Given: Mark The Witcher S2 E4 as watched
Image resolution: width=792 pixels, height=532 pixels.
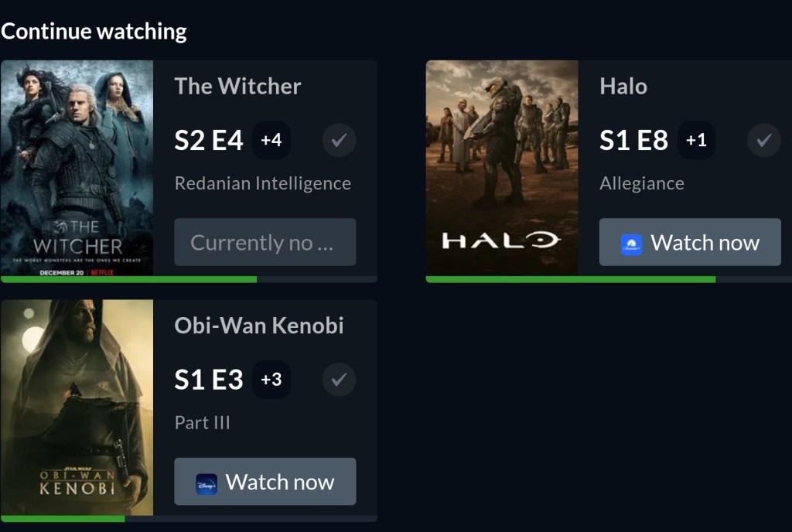Looking at the screenshot, I should 339,141.
